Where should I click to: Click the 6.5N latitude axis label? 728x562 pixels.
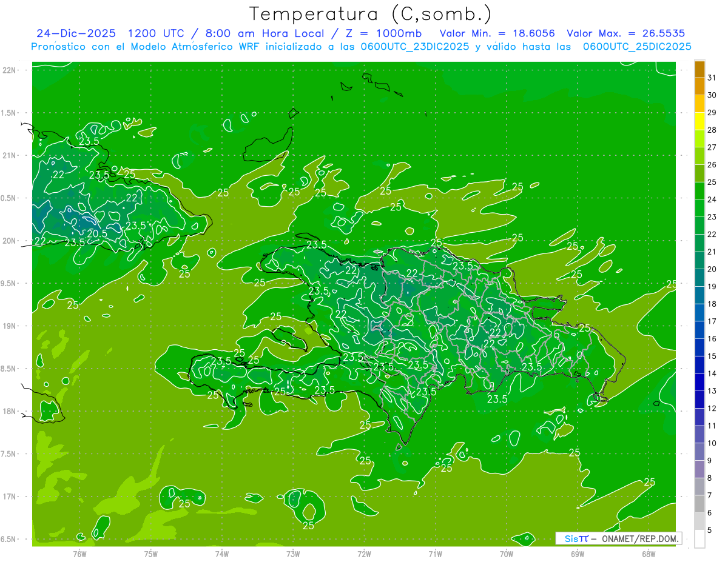tap(8, 539)
